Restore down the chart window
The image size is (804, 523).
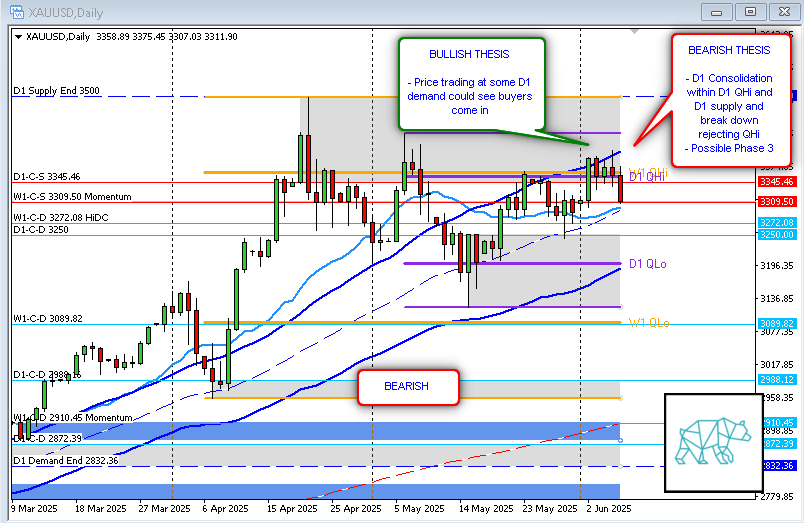[751, 11]
